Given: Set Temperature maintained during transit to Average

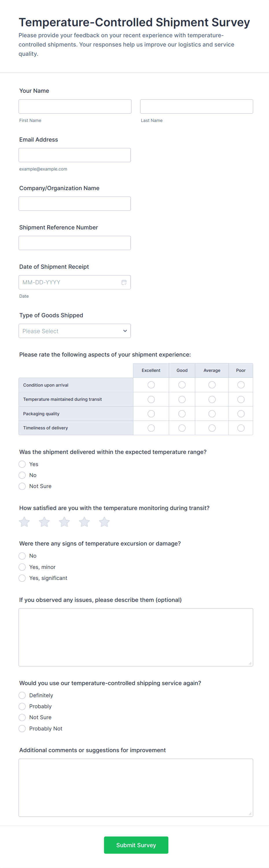Looking at the screenshot, I should pos(212,399).
